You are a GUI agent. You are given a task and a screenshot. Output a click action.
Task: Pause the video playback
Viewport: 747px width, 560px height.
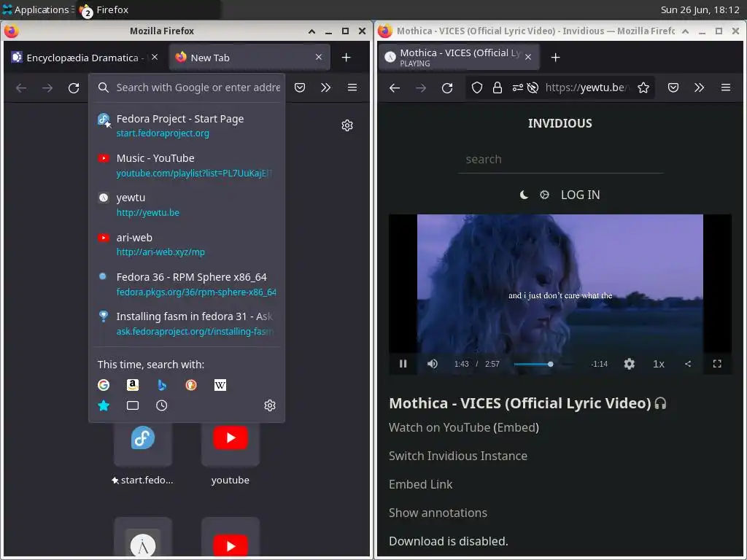tap(403, 364)
